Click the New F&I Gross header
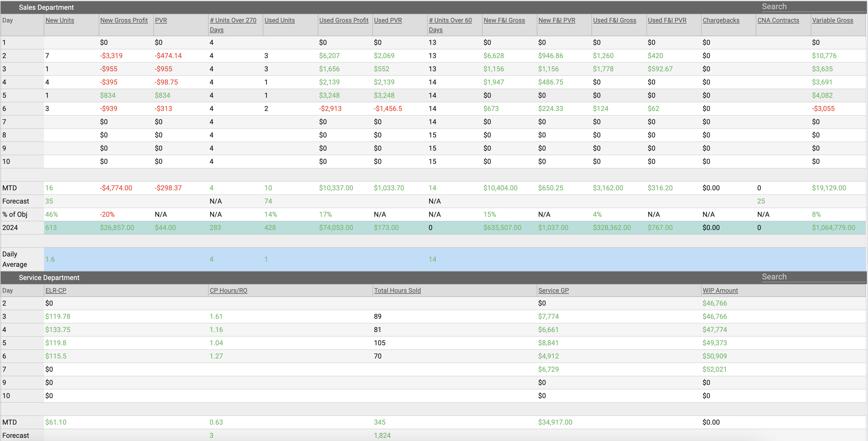Screen dimensions: 868x441 504,20
